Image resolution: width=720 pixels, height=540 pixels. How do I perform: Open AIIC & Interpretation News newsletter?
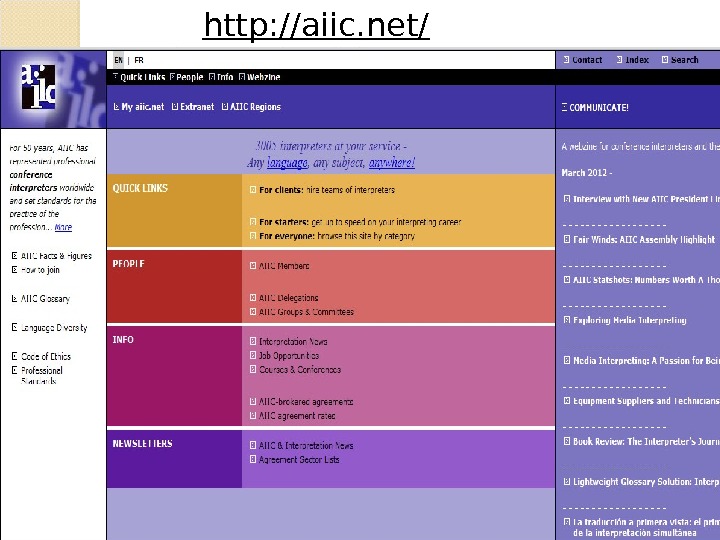[306, 445]
